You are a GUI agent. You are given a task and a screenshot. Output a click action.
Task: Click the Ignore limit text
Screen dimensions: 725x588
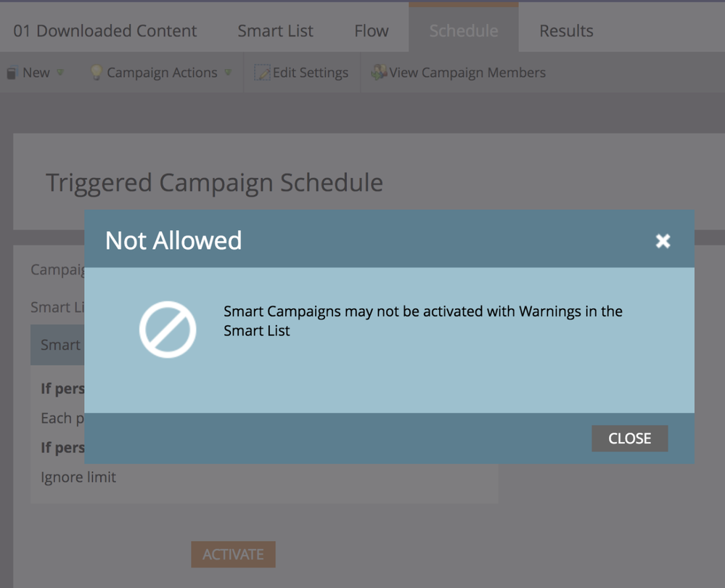click(x=78, y=477)
